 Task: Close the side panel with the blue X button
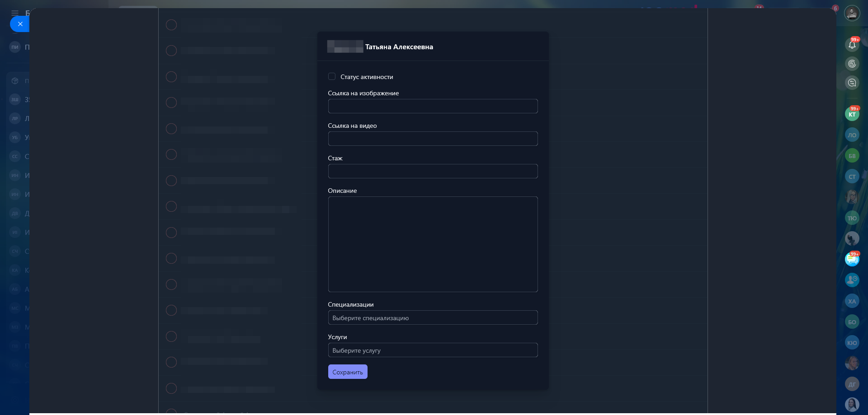tap(20, 24)
